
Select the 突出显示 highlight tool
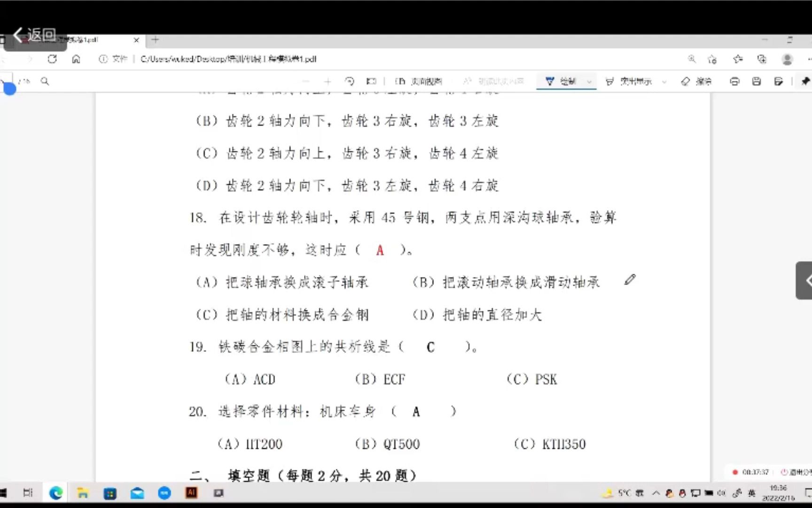pos(628,81)
